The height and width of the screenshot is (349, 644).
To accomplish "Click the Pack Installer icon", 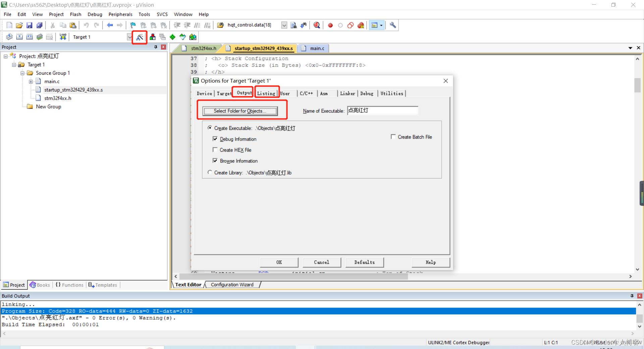I will tap(193, 37).
